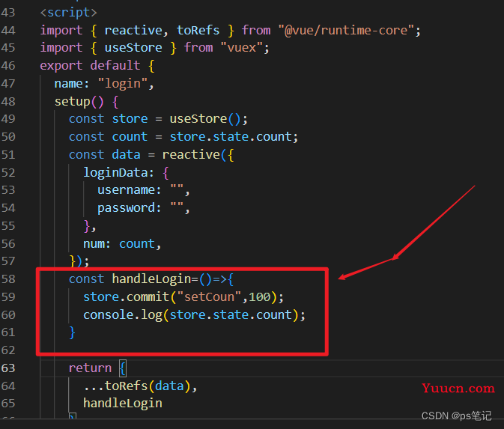
Task: Click the "login" name string
Action: coord(123,84)
